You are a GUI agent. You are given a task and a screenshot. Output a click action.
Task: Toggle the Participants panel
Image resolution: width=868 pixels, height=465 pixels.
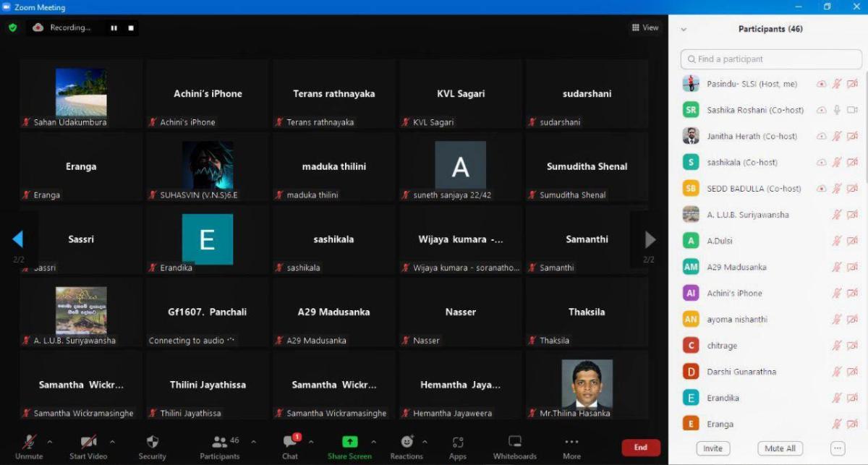(x=220, y=446)
